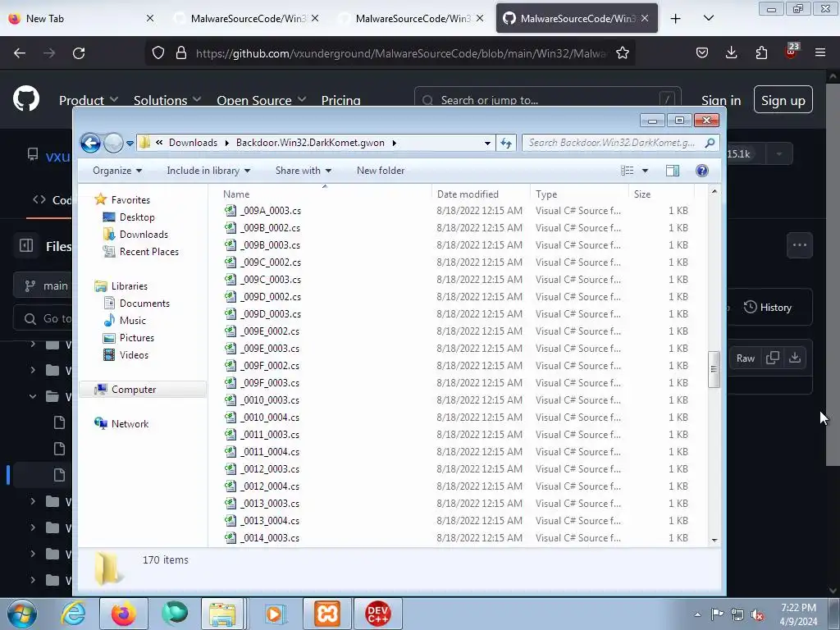The image size is (840, 630).
Task: Click the Explorer help icon
Action: click(702, 171)
